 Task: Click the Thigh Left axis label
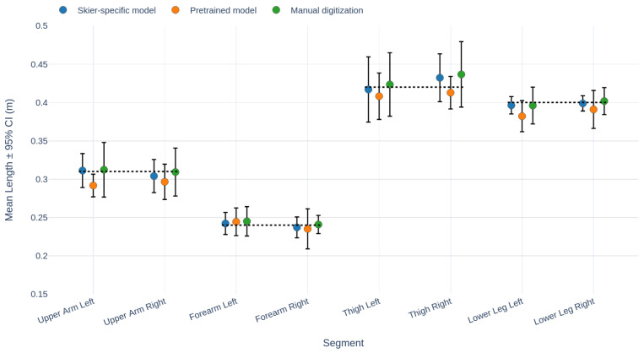(361, 307)
